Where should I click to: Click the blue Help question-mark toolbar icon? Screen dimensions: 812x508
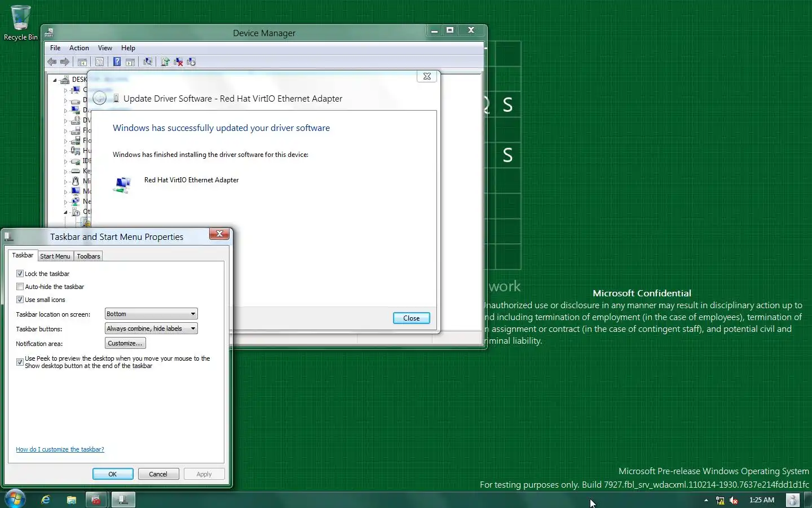tap(117, 62)
